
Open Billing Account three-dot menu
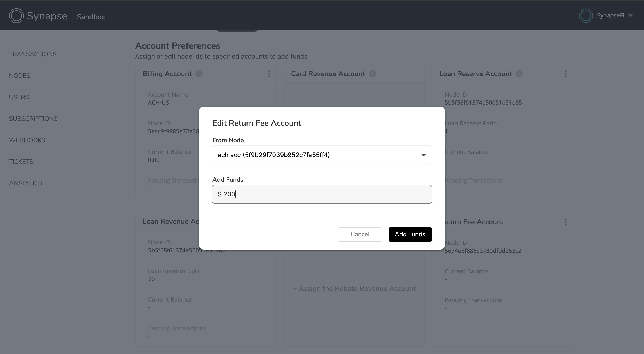tap(269, 74)
